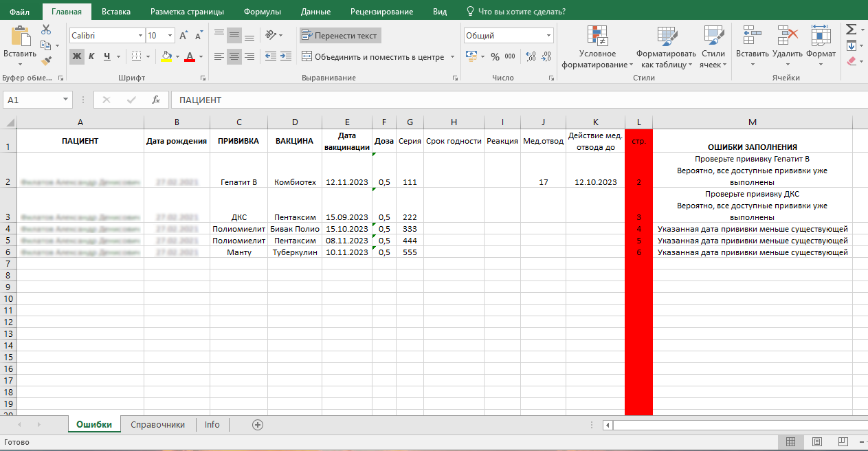Viewport: 868px width, 451px height.
Task: Click the Формат cells button
Action: [821, 47]
